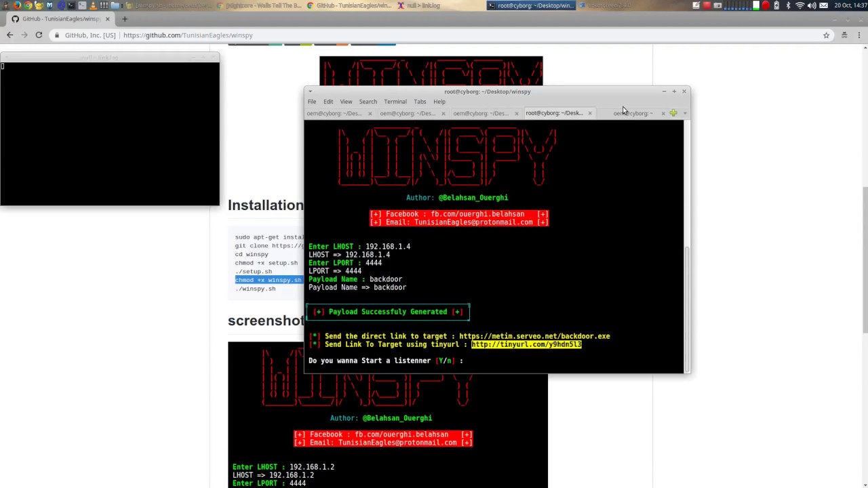
Task: Close the last oem@cyborg terminal tab
Action: pos(663,113)
